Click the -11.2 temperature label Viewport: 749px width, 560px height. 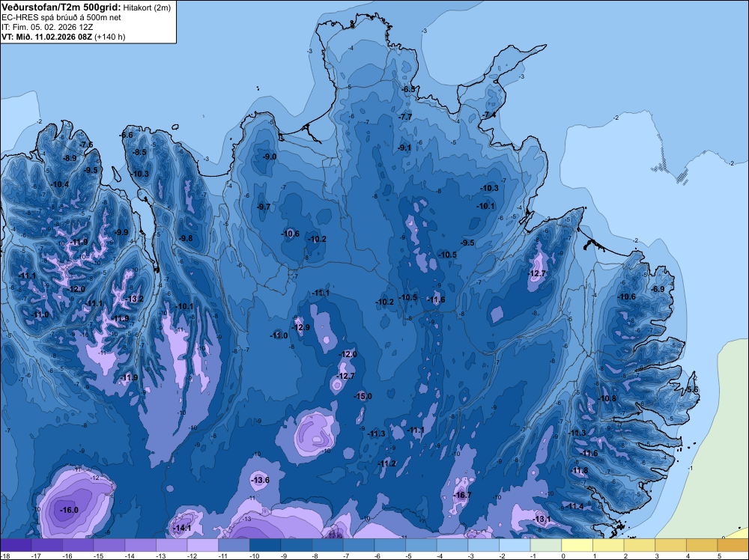click(386, 463)
